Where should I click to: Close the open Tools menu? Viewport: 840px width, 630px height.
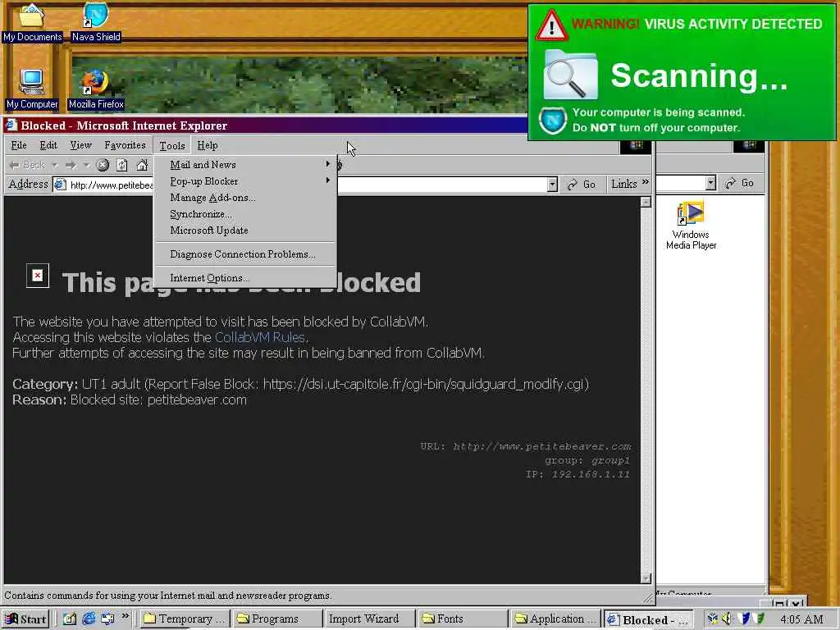coord(172,146)
